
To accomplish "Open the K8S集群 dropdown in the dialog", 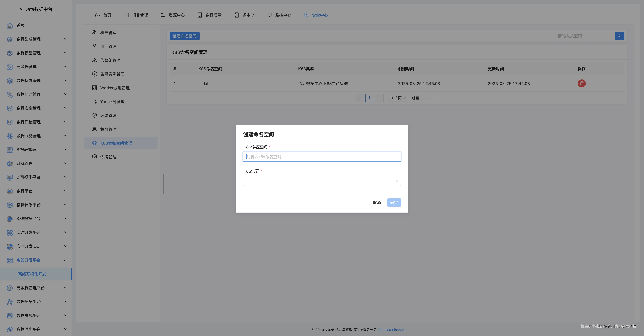I will pyautogui.click(x=322, y=181).
